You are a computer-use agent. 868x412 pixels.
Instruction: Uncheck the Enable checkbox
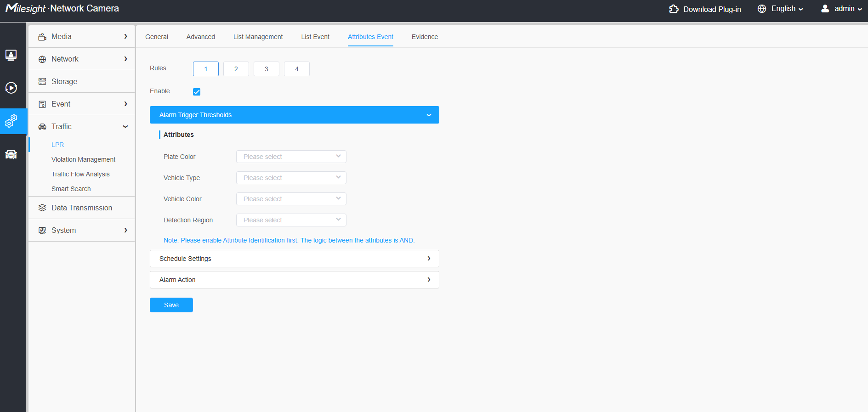click(x=197, y=92)
